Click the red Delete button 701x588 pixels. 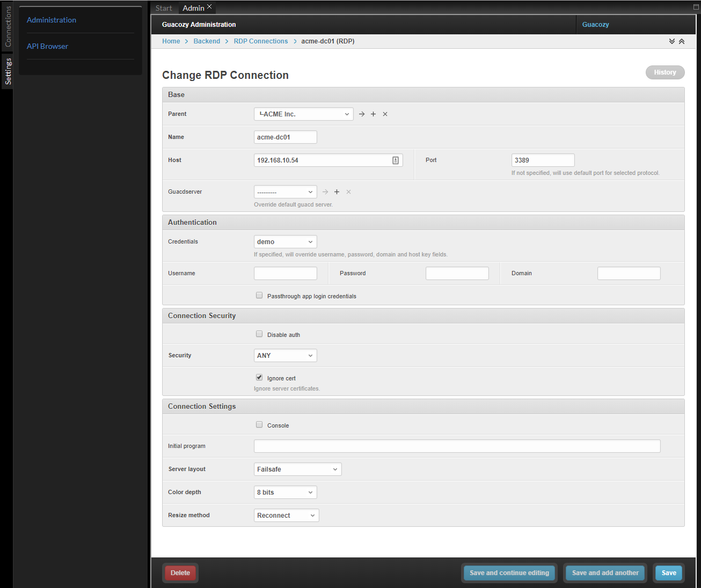click(180, 573)
